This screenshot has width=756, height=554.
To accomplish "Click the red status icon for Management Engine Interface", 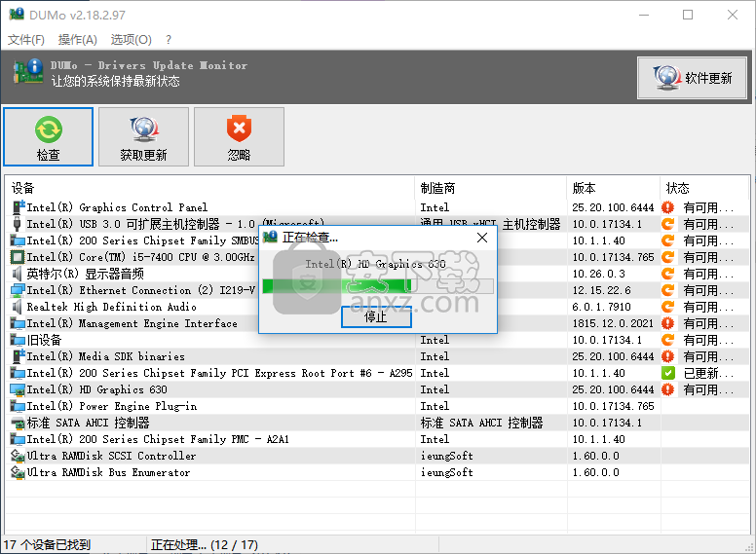I will 667,323.
